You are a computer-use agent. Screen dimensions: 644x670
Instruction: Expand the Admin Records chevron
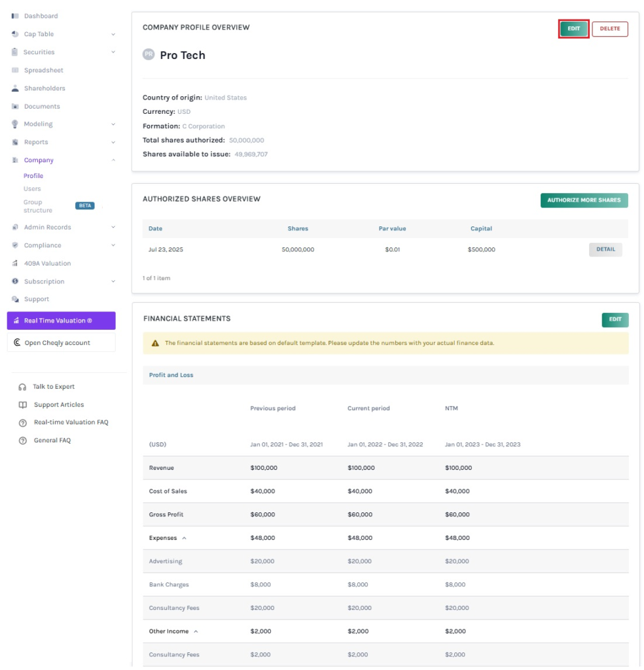coord(113,227)
